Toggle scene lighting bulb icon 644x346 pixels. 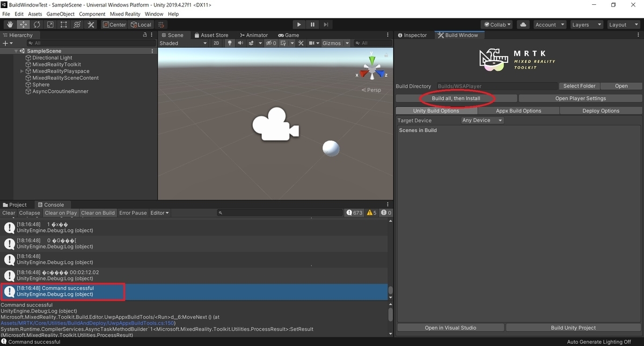coord(230,43)
